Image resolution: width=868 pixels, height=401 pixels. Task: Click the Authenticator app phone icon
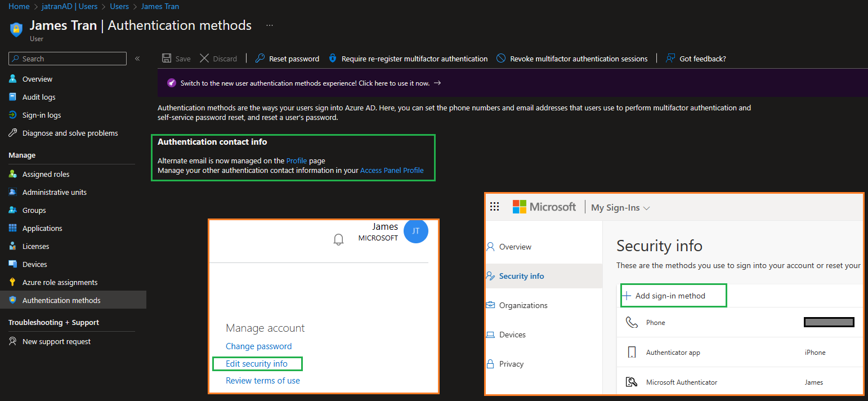pos(631,353)
